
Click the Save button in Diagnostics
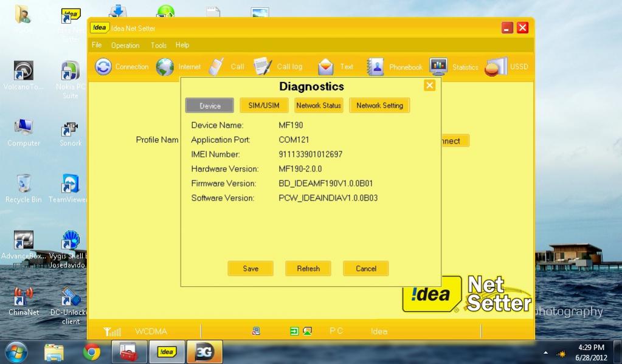251,269
